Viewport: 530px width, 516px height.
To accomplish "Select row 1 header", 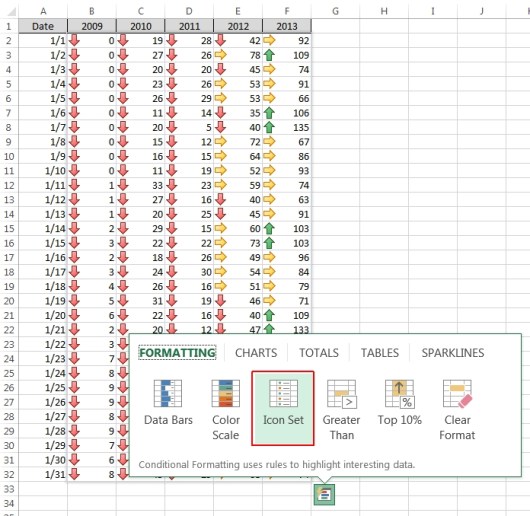I will [9, 26].
